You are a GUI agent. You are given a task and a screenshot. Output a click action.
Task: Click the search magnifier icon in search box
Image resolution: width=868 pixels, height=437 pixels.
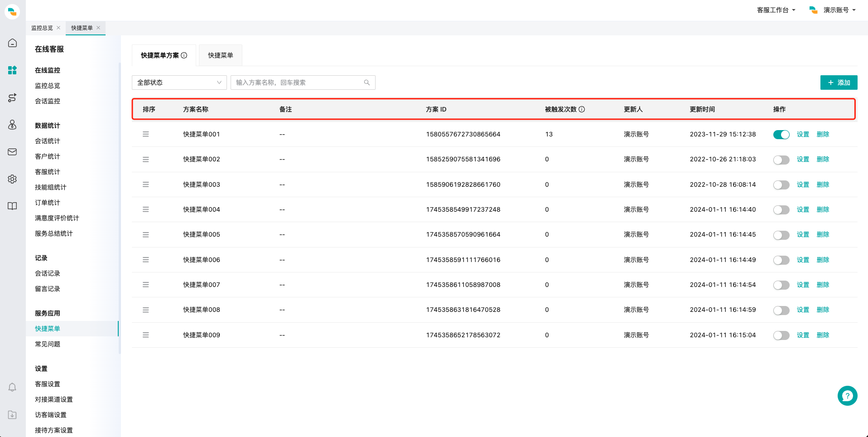(367, 83)
